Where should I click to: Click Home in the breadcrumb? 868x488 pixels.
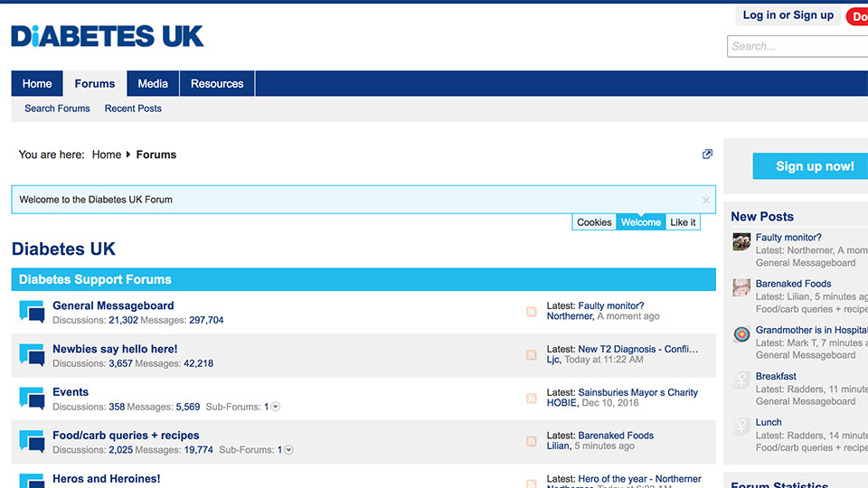tap(107, 155)
